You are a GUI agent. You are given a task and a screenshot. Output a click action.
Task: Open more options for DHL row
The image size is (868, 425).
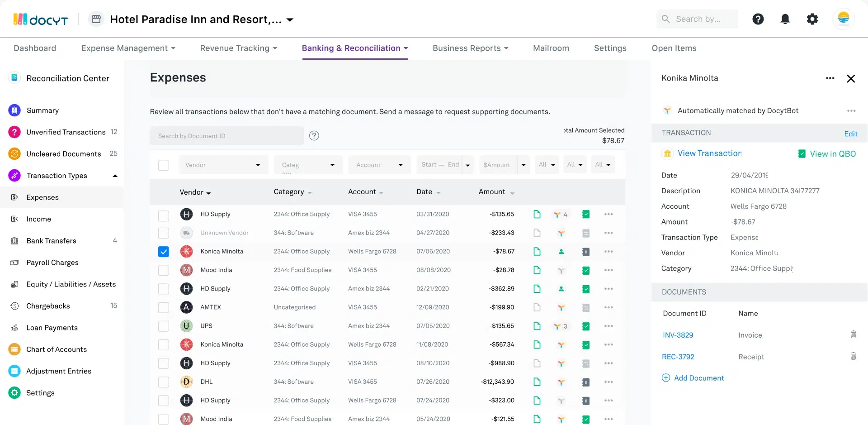pos(609,382)
